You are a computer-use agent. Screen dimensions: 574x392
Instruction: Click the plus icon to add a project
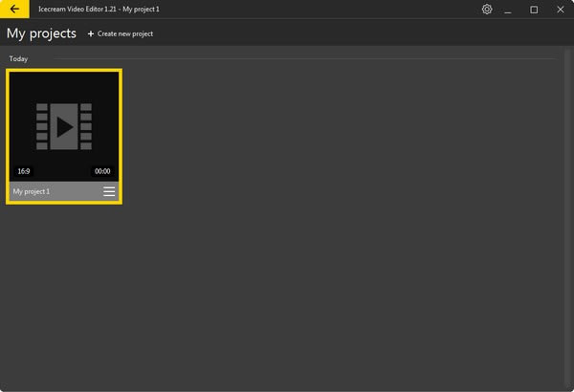pyautogui.click(x=91, y=33)
